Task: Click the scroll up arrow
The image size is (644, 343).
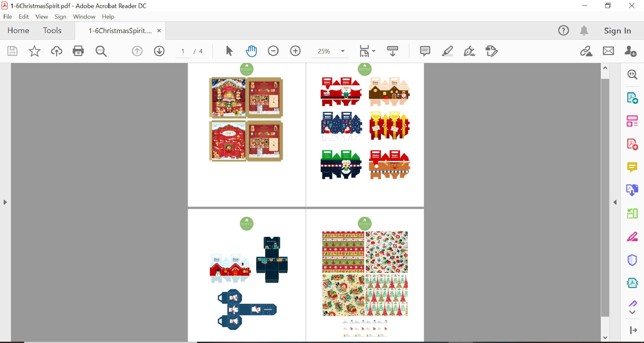Action: (x=605, y=68)
